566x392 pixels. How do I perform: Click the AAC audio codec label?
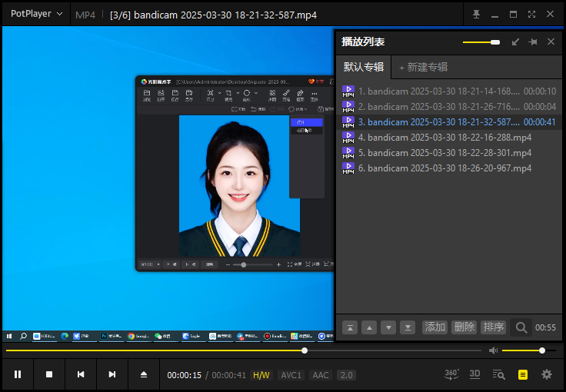click(x=321, y=375)
